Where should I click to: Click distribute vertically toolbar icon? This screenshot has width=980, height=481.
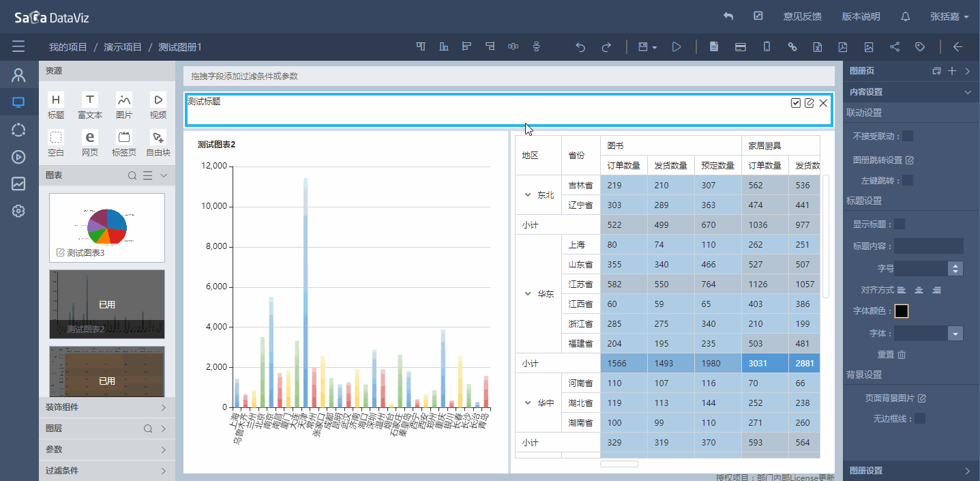tap(537, 47)
